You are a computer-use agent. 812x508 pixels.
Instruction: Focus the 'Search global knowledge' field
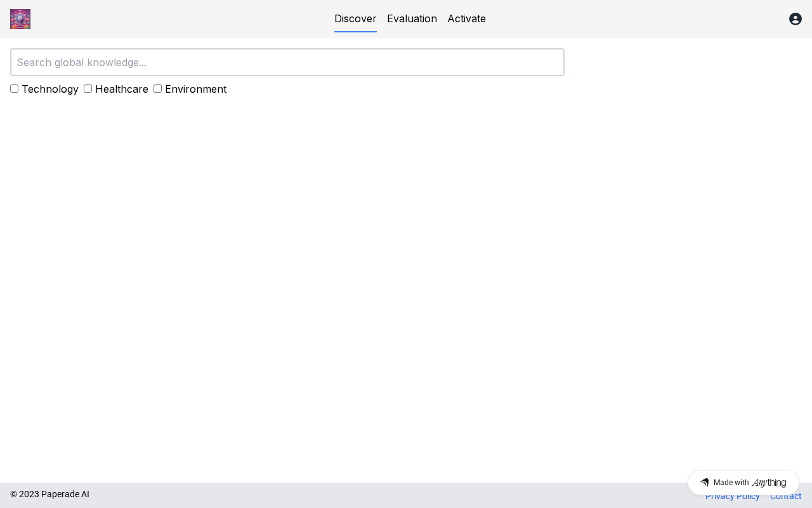[287, 62]
